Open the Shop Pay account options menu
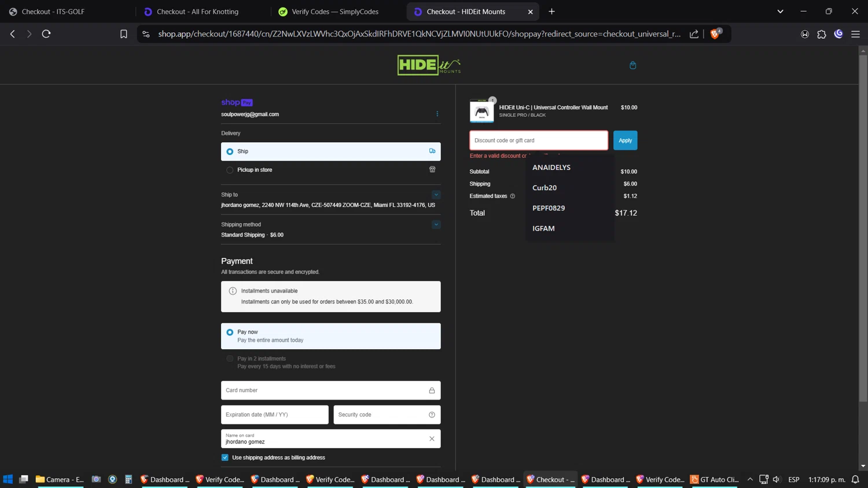Viewport: 868px width, 488px height. click(437, 114)
